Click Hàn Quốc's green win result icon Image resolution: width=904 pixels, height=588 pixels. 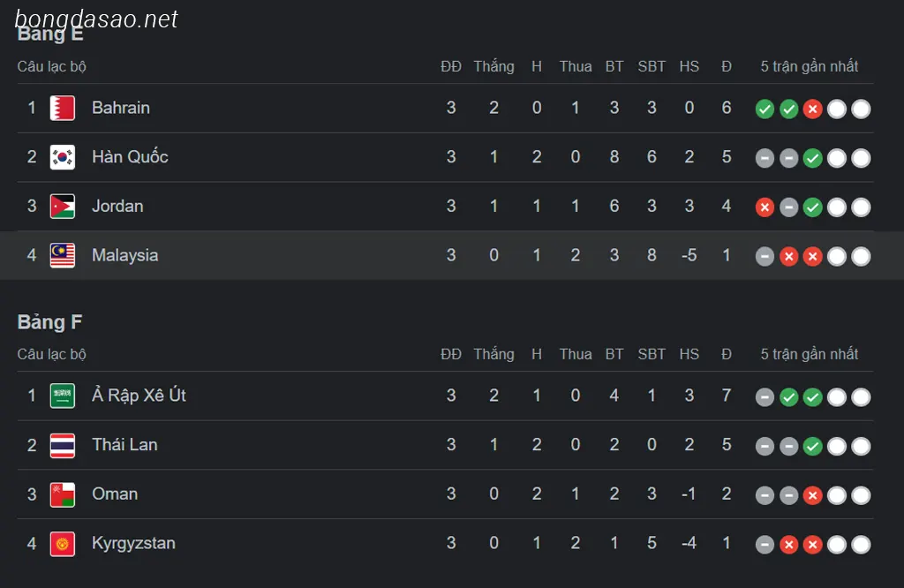tap(812, 158)
